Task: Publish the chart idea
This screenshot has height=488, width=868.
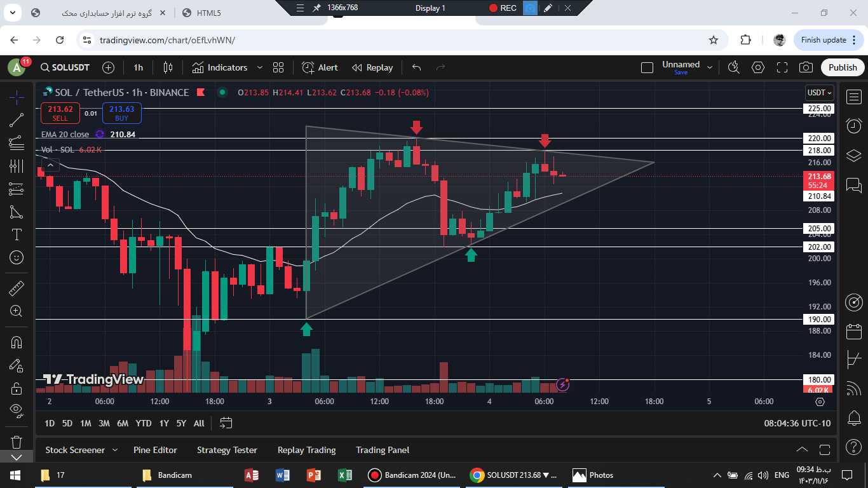Action: click(x=843, y=67)
